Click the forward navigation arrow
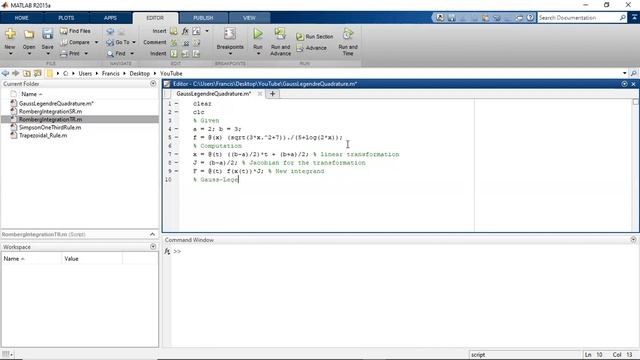The width and height of the screenshot is (640, 360). 16,73
